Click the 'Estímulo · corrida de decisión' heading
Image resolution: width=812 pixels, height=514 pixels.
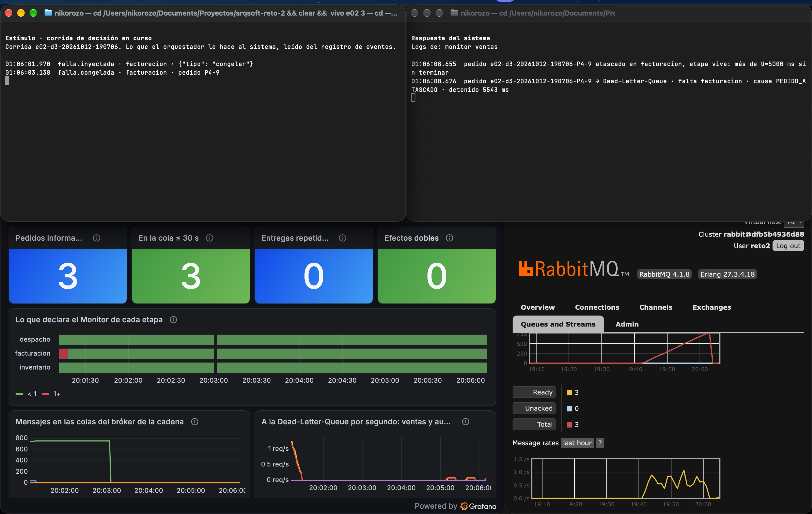tap(78, 38)
